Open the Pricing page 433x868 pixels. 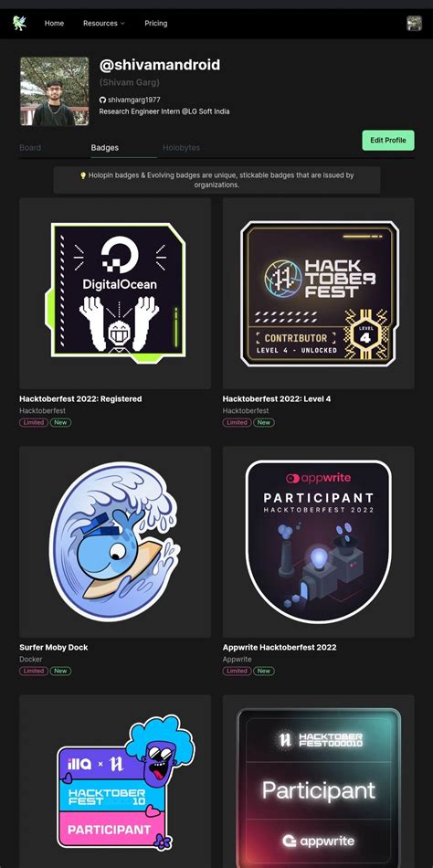click(156, 23)
